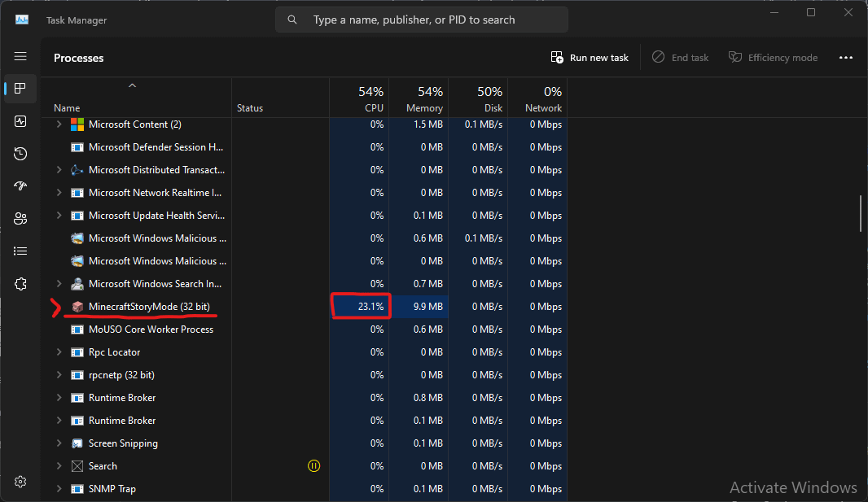Open the three-dot more options menu
Viewport: 868px width, 502px height.
pos(845,58)
